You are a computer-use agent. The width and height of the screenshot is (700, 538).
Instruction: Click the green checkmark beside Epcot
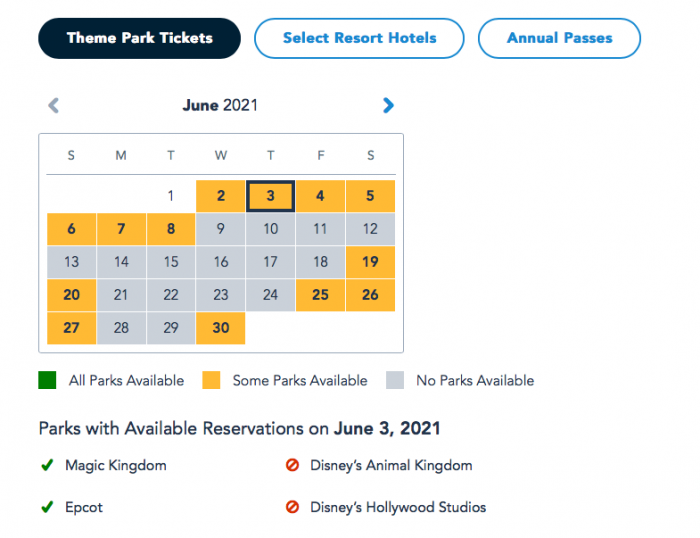(47, 507)
